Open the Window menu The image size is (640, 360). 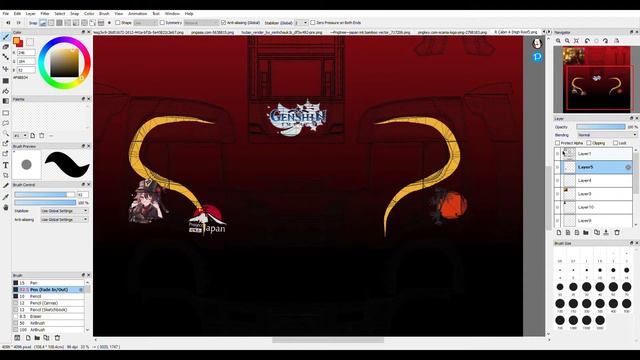172,13
